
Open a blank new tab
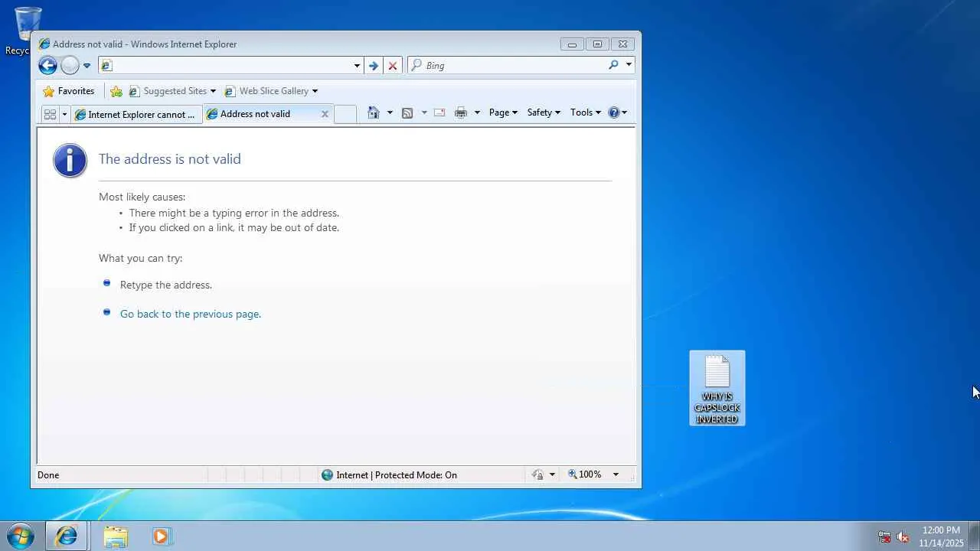point(345,114)
